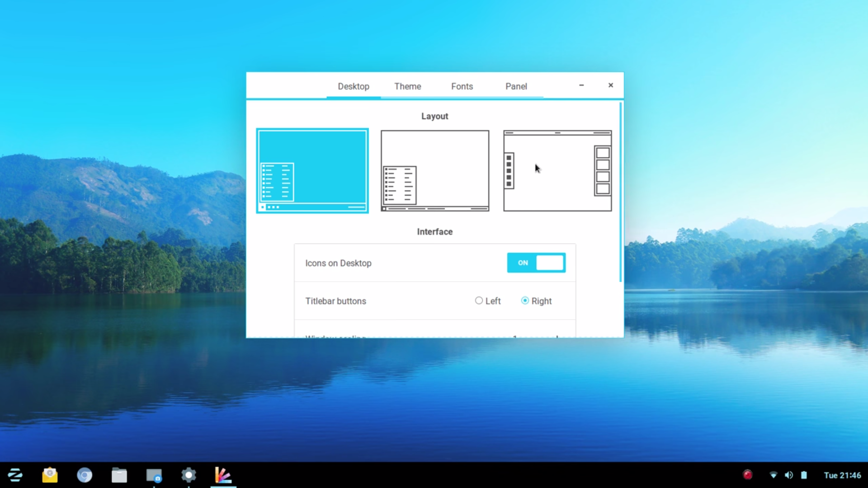The width and height of the screenshot is (868, 488).
Task: Switch to the Theme tab
Action: 407,86
